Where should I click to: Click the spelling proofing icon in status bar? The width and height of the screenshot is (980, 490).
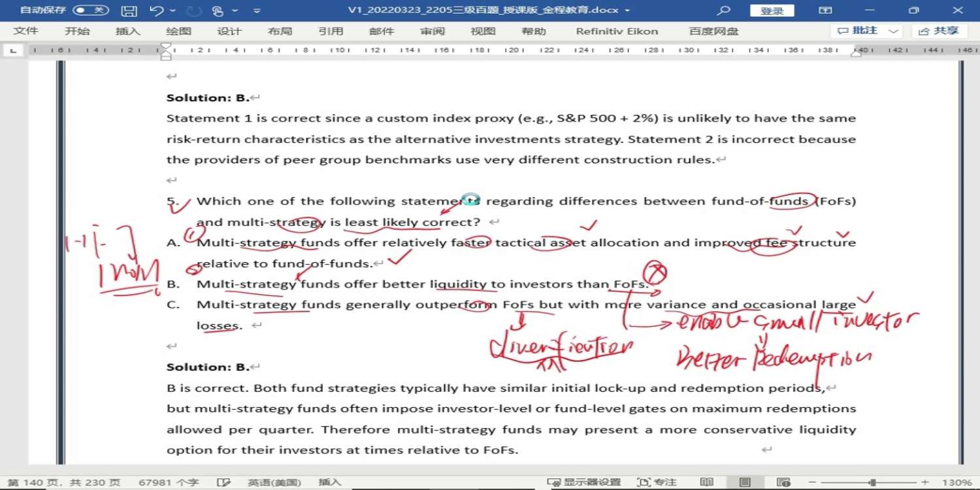[223, 482]
